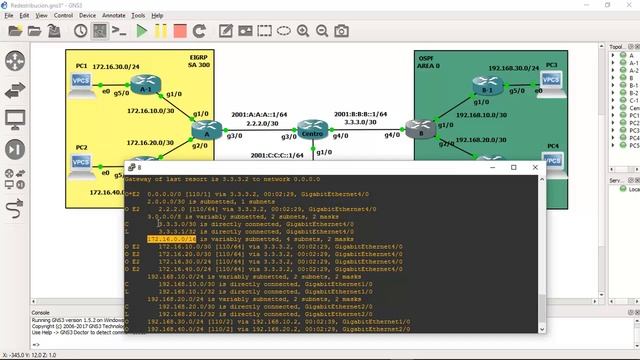Image resolution: width=640 pixels, height=360 pixels.
Task: Start all devices with green play icon
Action: click(x=142, y=31)
